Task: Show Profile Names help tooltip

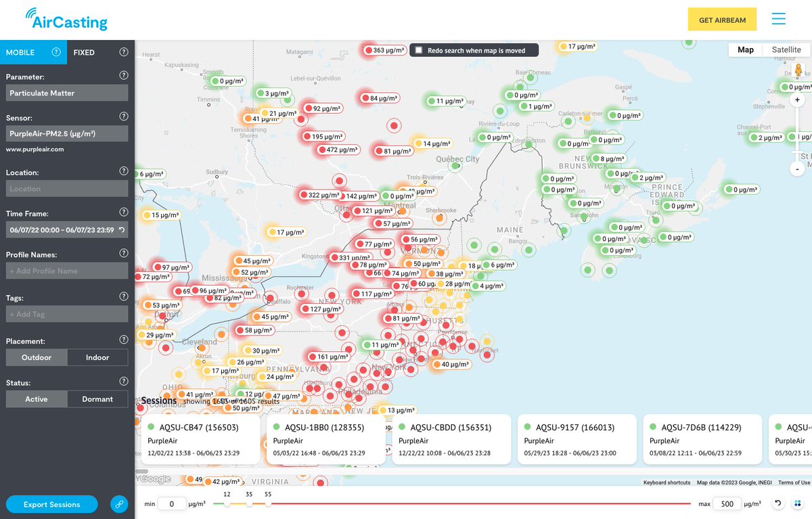Action: coord(124,254)
